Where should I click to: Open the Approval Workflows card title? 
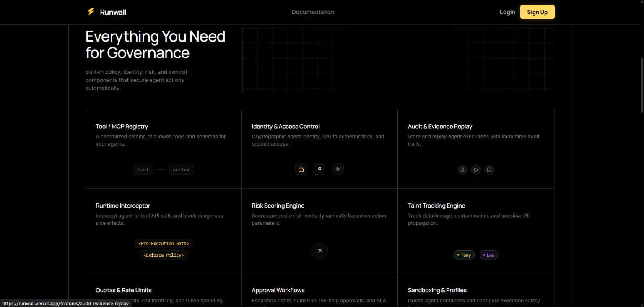click(278, 290)
